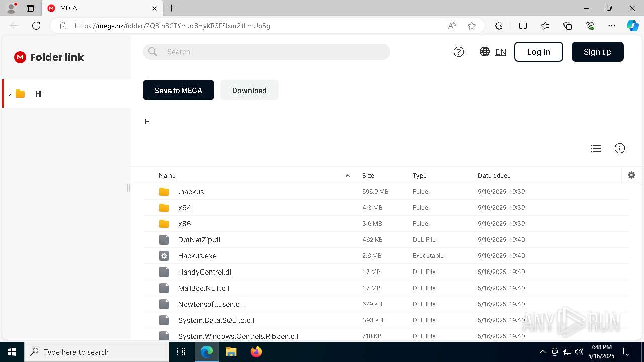Open the Edge profile icon

click(11, 8)
